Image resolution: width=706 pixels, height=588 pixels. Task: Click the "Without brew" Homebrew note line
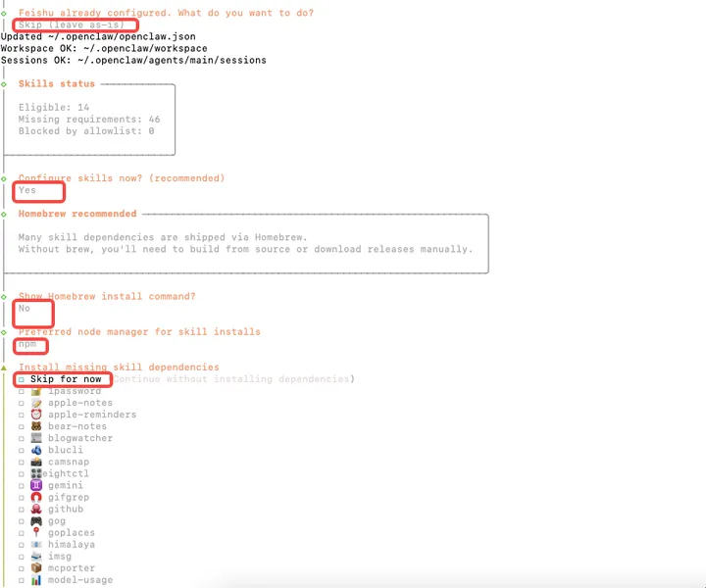click(x=245, y=249)
